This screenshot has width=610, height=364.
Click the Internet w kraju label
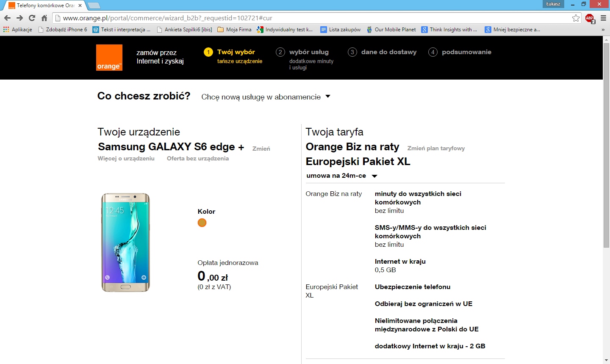pyautogui.click(x=400, y=262)
